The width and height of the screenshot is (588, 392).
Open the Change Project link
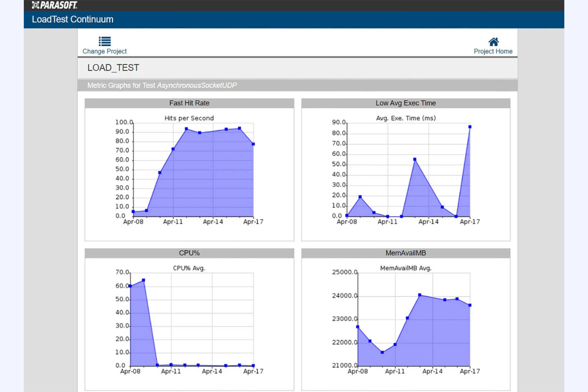pyautogui.click(x=104, y=51)
